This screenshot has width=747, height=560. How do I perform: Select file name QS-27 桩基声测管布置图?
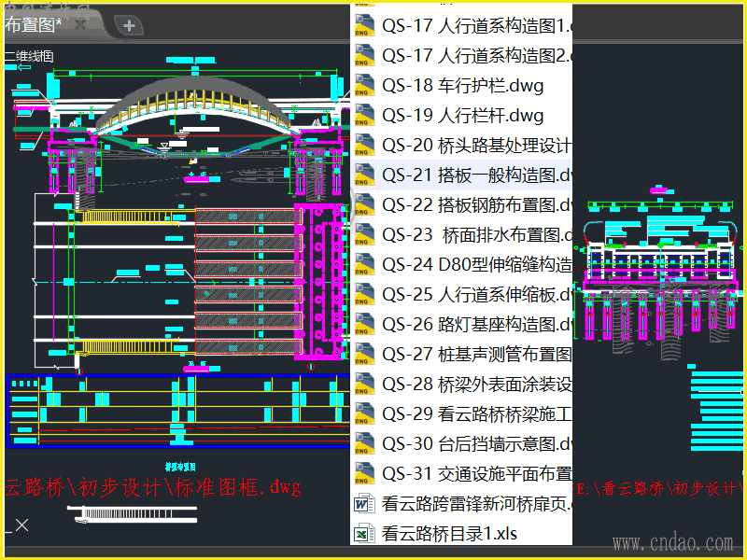tap(477, 355)
